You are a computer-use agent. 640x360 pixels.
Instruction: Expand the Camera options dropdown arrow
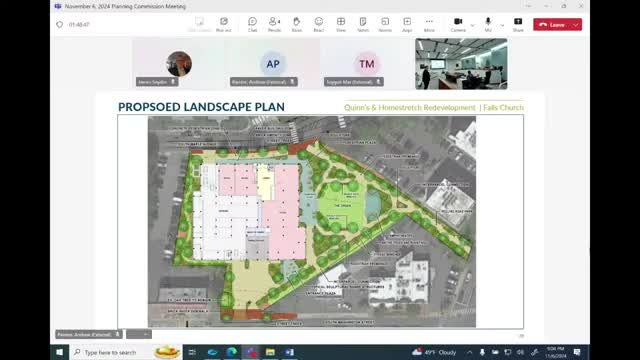[x=472, y=25]
